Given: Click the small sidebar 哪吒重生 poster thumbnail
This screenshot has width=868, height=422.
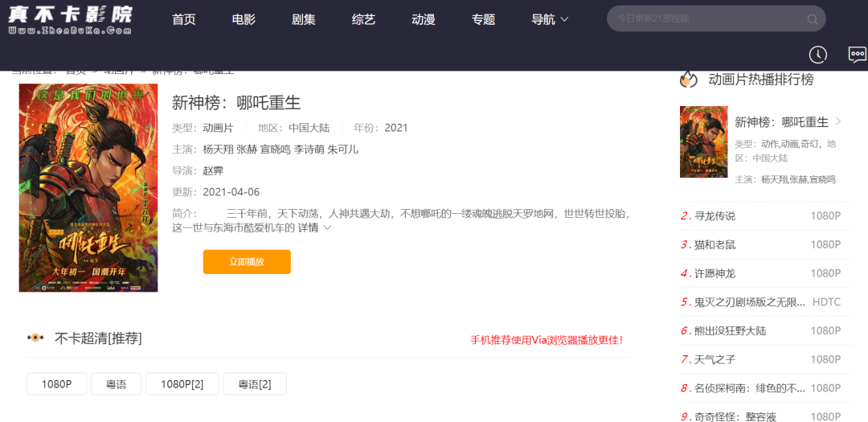Looking at the screenshot, I should pyautogui.click(x=703, y=141).
